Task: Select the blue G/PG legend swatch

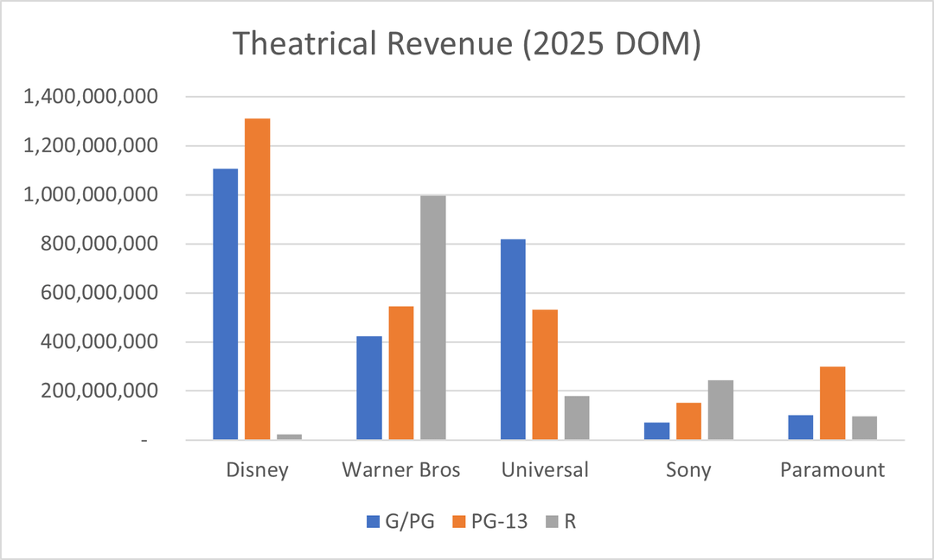Action: tap(374, 521)
